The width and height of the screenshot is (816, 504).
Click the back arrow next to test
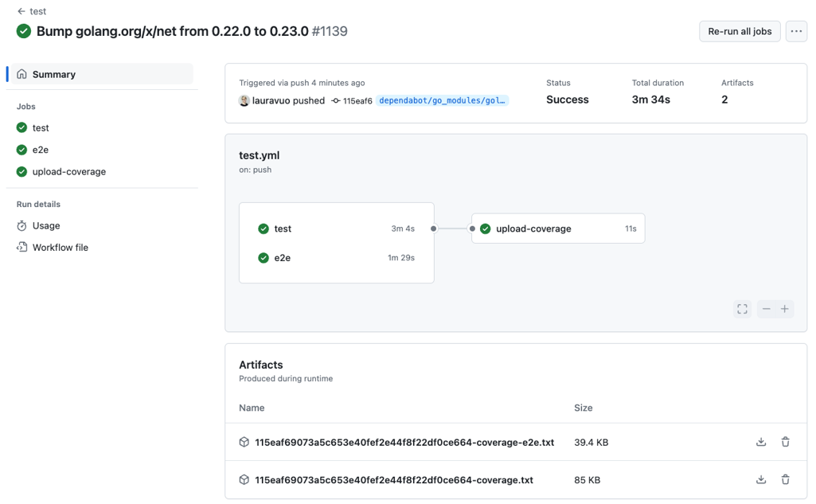tap(21, 11)
